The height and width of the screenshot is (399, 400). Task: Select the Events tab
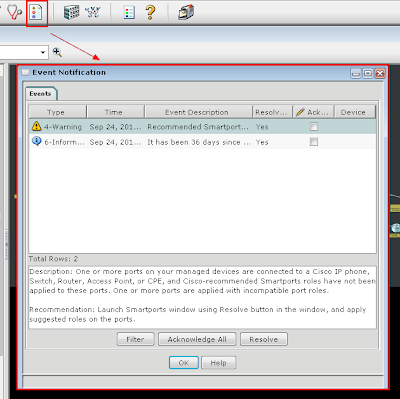(x=41, y=94)
